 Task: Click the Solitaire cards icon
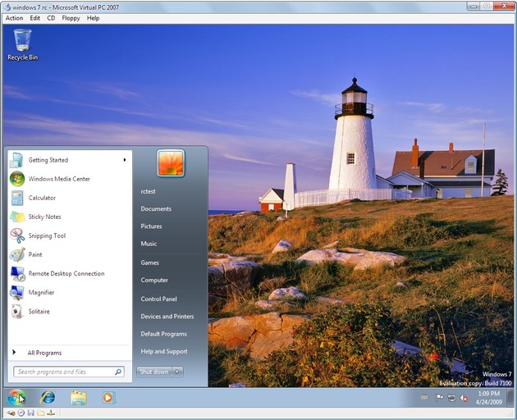click(x=17, y=311)
